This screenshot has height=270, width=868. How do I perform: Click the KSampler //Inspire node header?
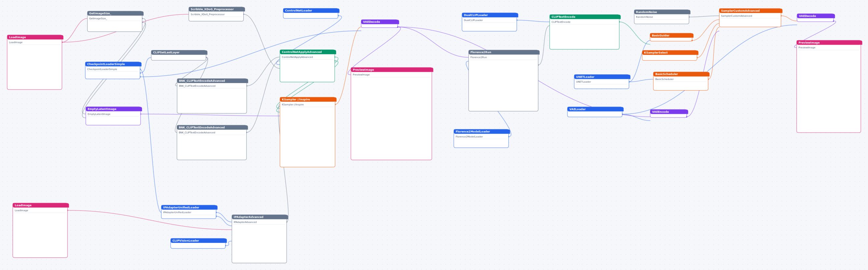point(308,99)
